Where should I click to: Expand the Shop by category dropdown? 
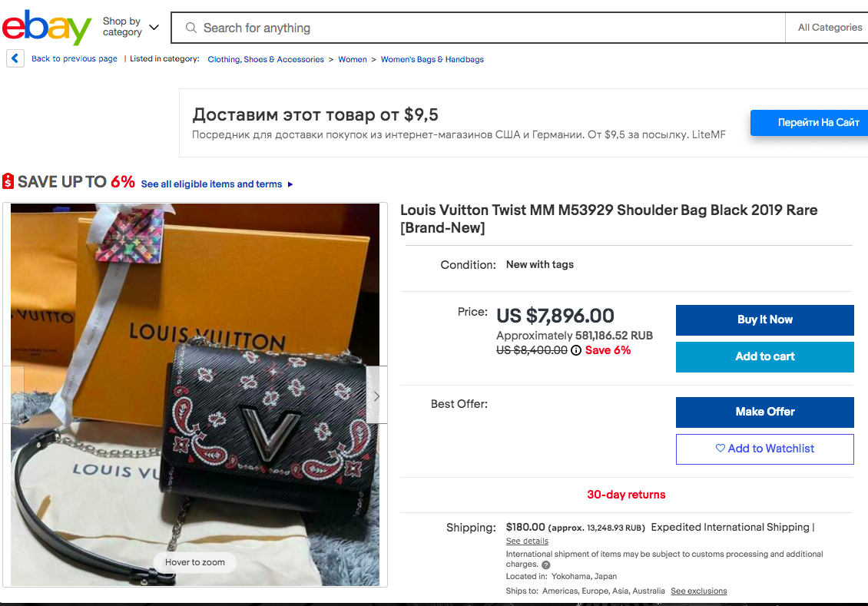131,28
